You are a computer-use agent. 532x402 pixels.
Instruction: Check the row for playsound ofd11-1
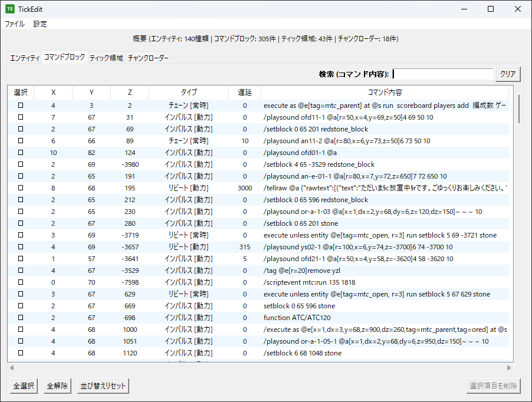(21, 117)
